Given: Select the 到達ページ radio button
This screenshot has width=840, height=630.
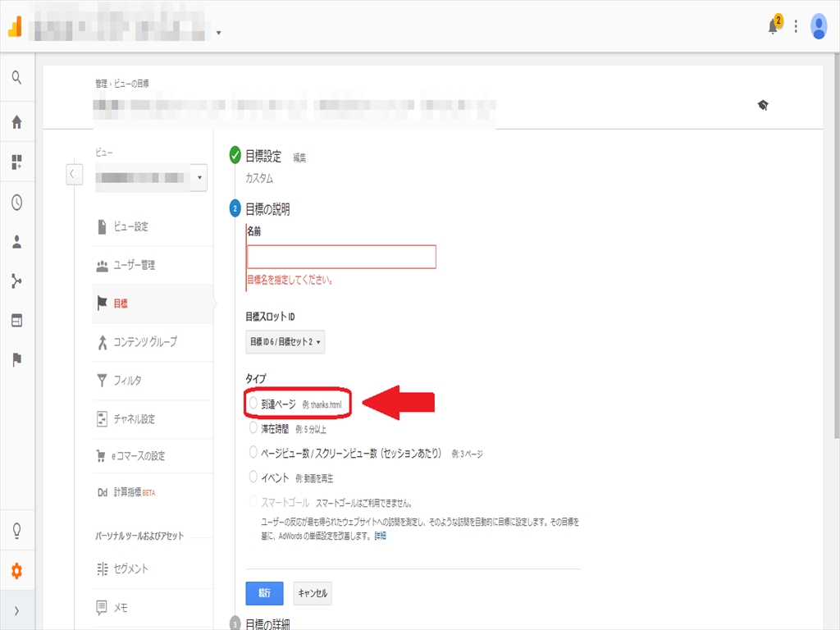Looking at the screenshot, I should [x=253, y=404].
